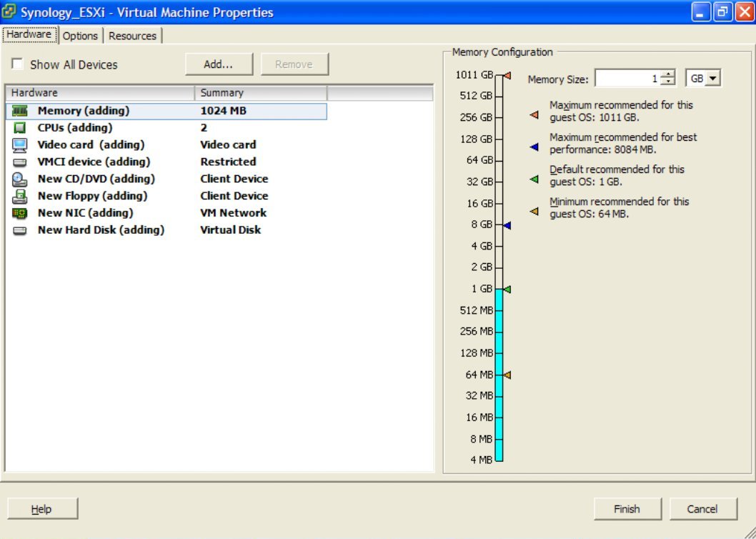The height and width of the screenshot is (539, 756).
Task: Click the Add button
Action: (x=219, y=64)
